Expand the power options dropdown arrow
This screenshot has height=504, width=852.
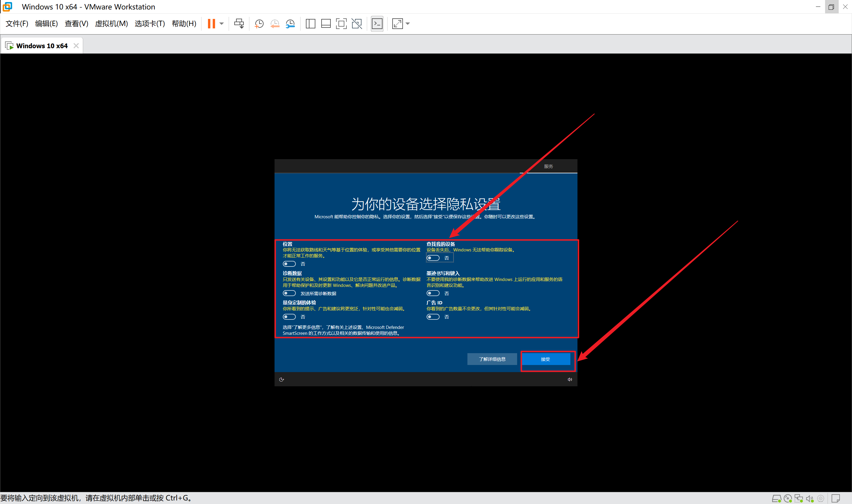[x=222, y=23]
